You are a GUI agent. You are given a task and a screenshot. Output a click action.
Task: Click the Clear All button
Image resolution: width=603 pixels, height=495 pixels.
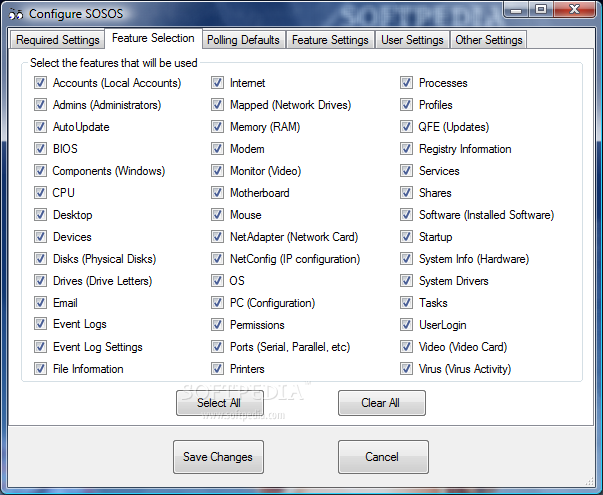(381, 403)
